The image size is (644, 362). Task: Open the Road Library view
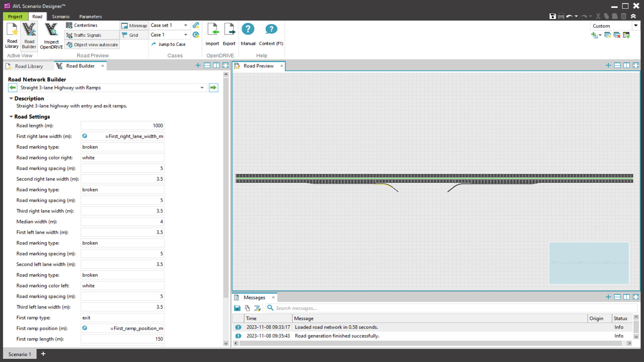[x=12, y=36]
